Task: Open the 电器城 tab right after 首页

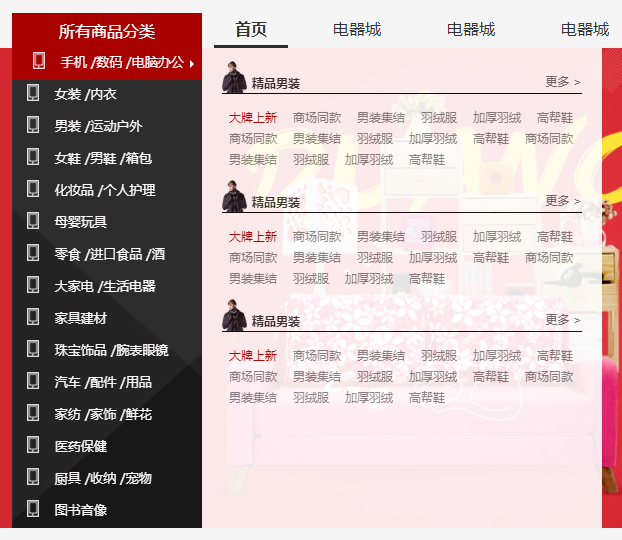Action: pyautogui.click(x=357, y=30)
